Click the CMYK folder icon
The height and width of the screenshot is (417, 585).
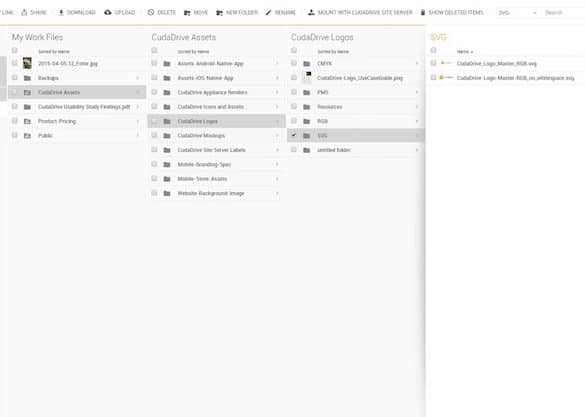coord(307,64)
